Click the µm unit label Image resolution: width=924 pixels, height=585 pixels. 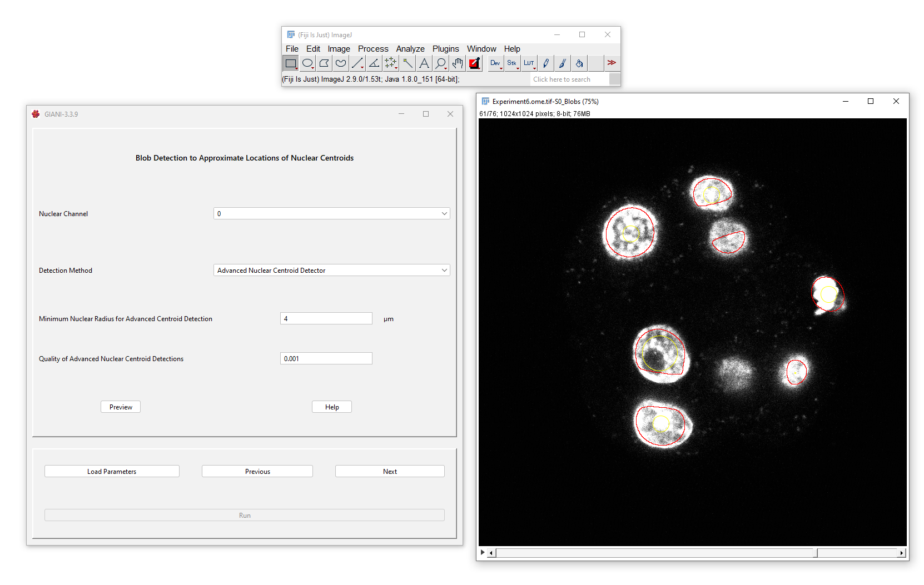(389, 319)
